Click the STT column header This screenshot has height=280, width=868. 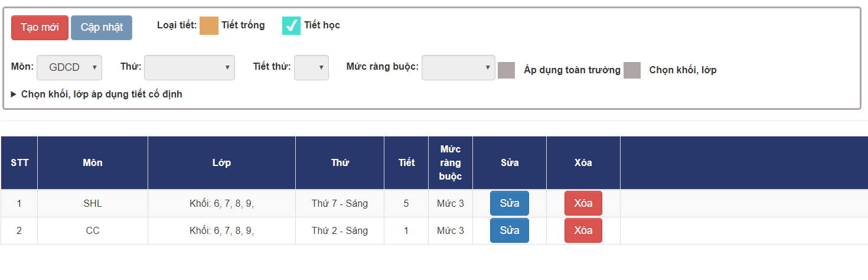[19, 162]
